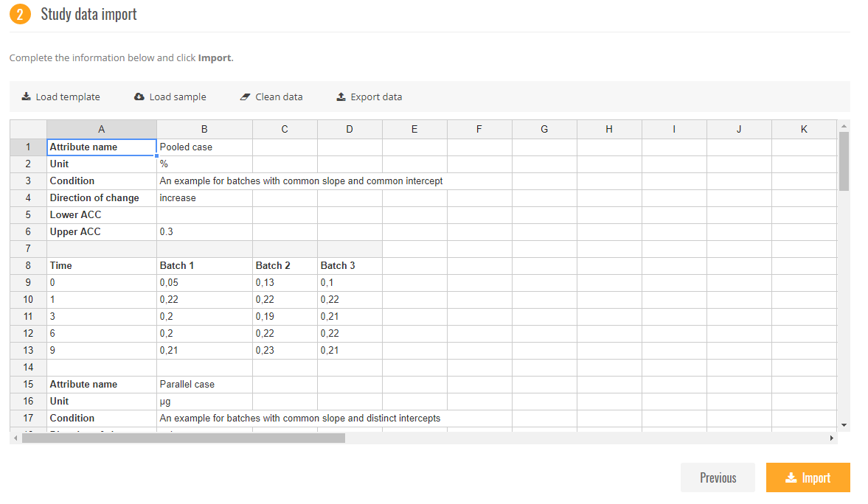The image size is (868, 504).
Task: Select the Time value '6' cell
Action: click(101, 334)
